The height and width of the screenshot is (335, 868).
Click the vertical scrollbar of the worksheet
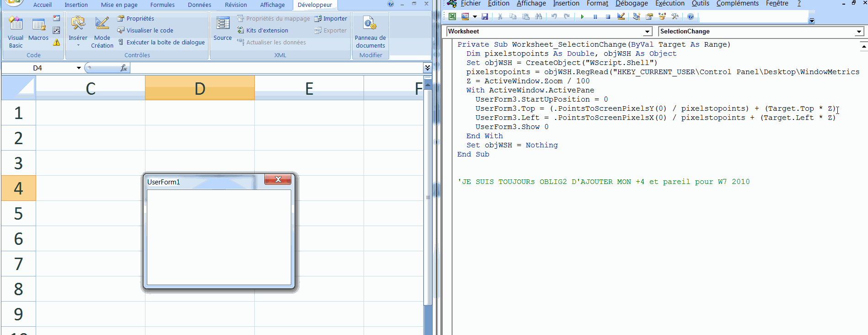[x=428, y=197]
